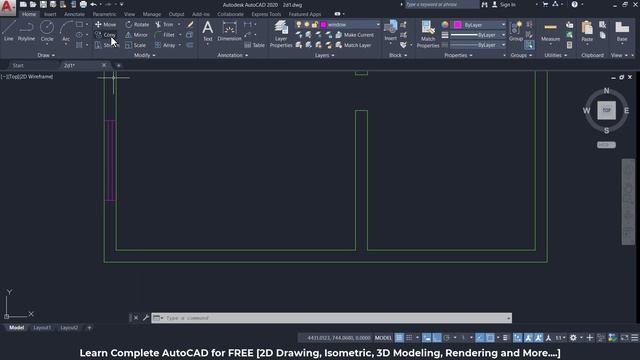Image resolution: width=640 pixels, height=360 pixels.
Task: Choose the Rotate command
Action: [x=137, y=24]
